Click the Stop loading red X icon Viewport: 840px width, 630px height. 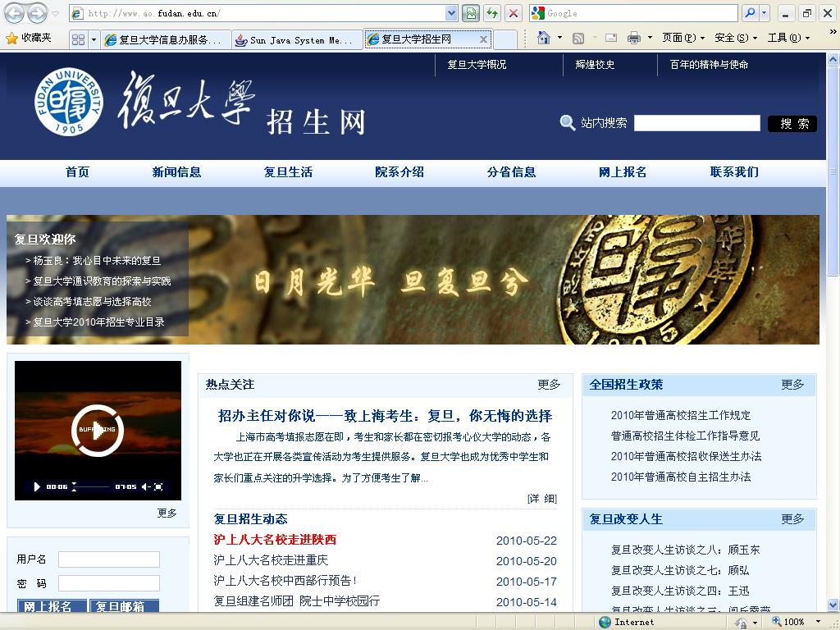click(x=514, y=13)
